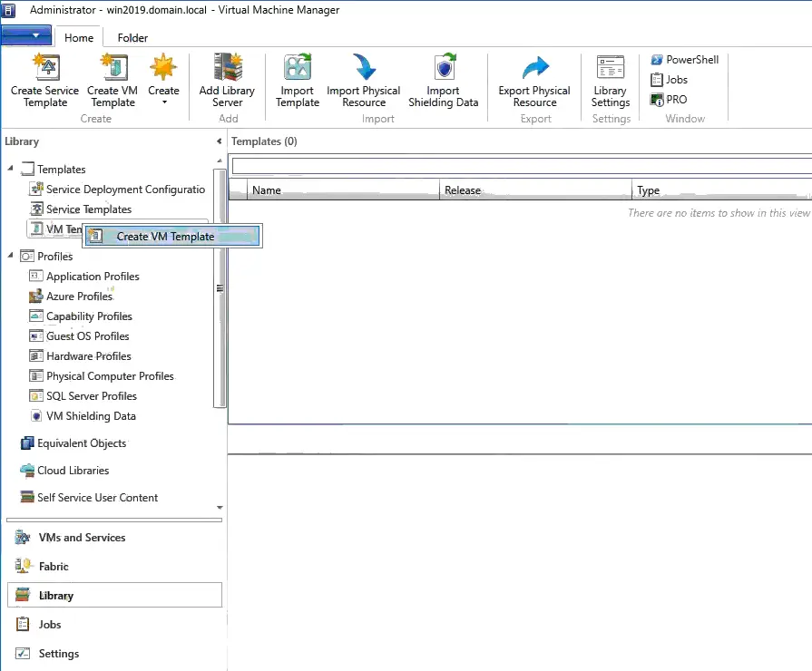Click the VM Shielding Data icon
The width and height of the screenshot is (812, 671).
36,416
